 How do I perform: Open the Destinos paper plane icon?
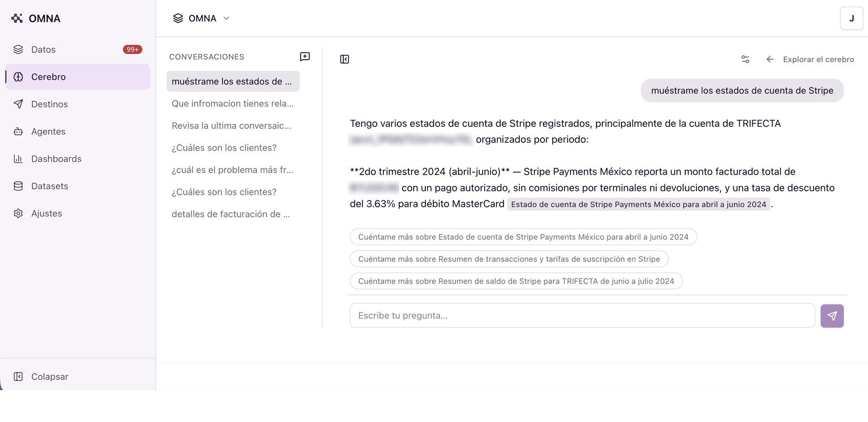coord(18,104)
